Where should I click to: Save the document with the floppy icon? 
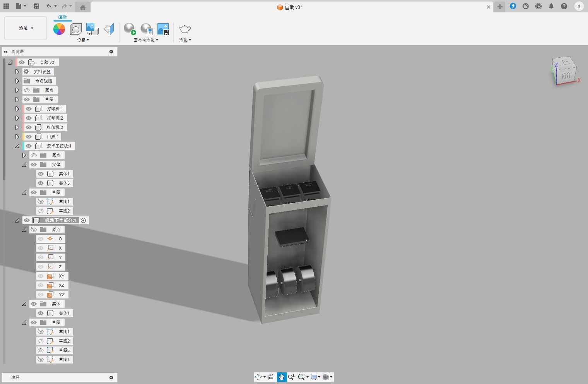(x=36, y=6)
